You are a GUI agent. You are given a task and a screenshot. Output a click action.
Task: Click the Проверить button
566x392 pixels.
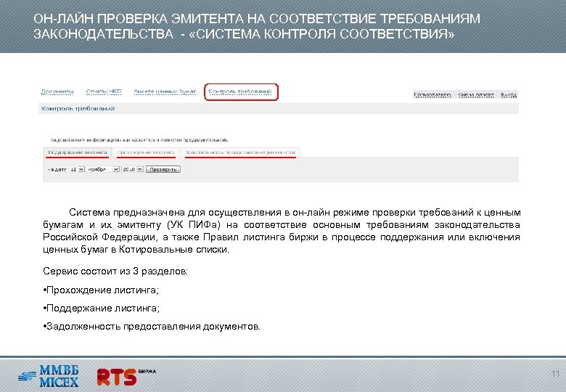(x=163, y=169)
